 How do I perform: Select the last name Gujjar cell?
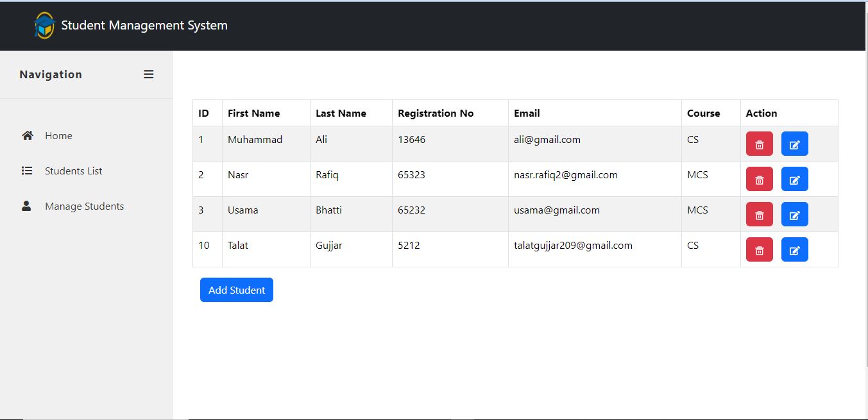click(x=352, y=249)
